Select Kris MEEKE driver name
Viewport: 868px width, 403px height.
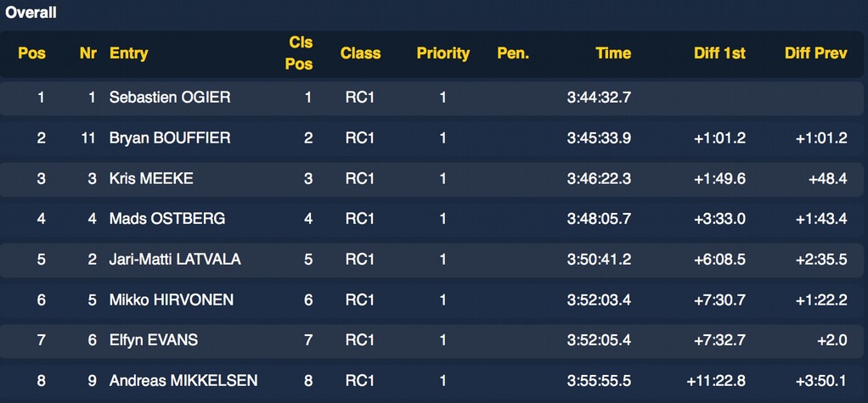tap(151, 178)
